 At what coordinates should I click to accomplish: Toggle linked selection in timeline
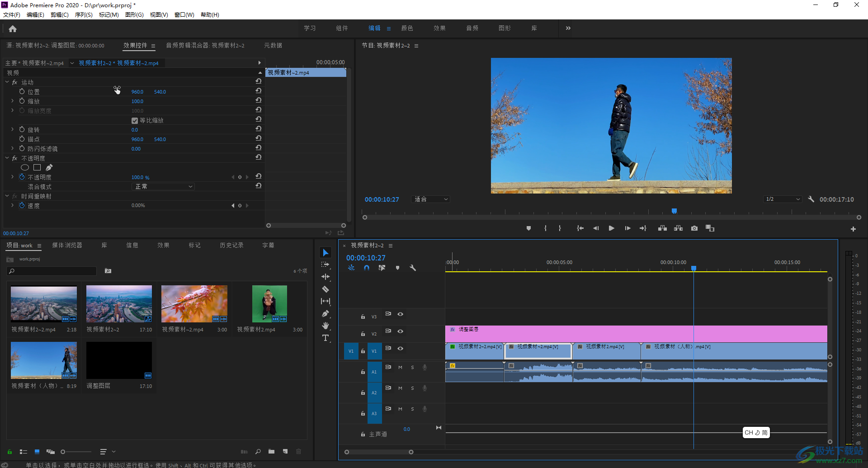382,268
